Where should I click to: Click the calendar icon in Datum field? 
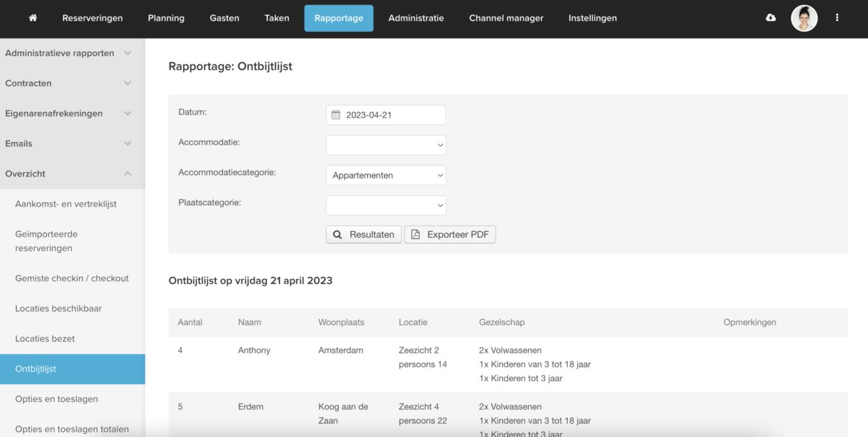[x=336, y=115]
